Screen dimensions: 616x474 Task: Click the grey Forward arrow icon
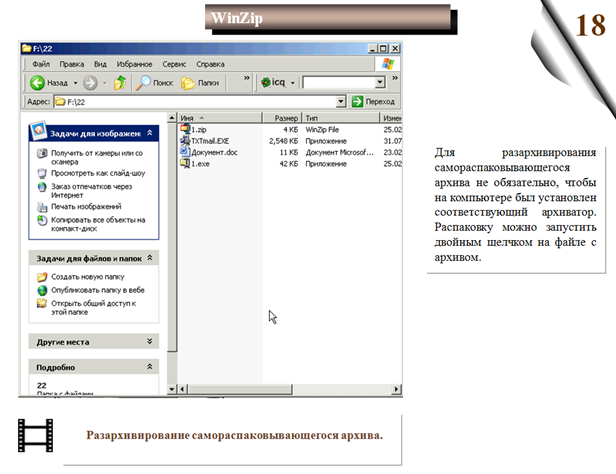click(x=90, y=83)
